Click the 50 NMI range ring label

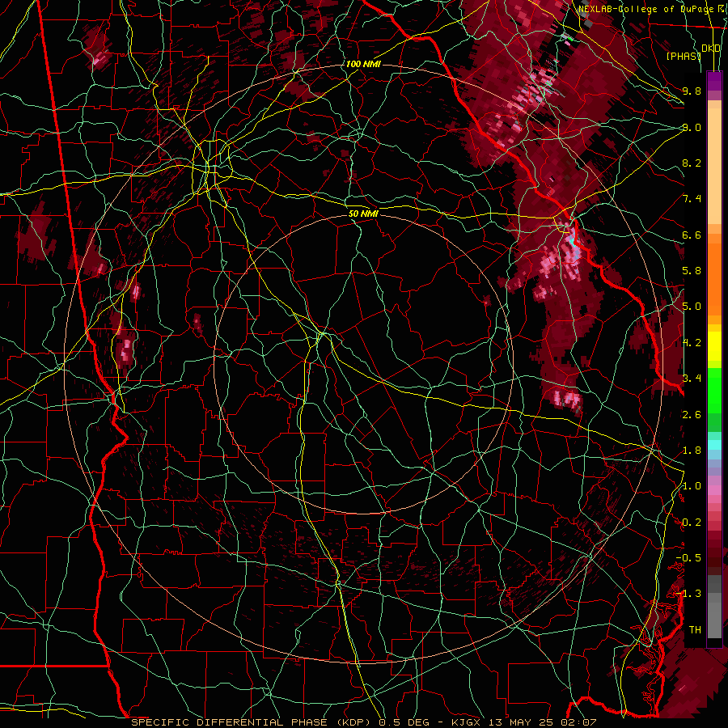point(363,214)
